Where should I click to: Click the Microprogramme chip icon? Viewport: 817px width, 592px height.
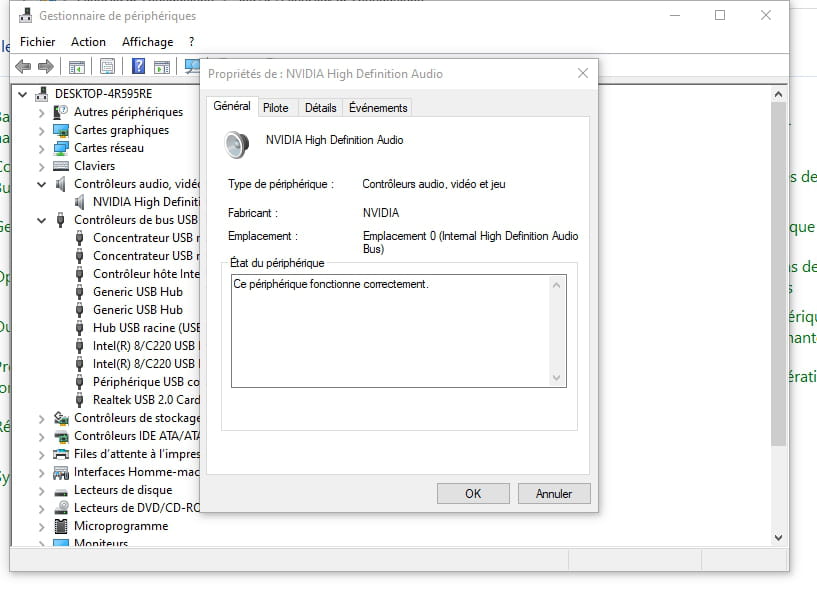coord(61,526)
